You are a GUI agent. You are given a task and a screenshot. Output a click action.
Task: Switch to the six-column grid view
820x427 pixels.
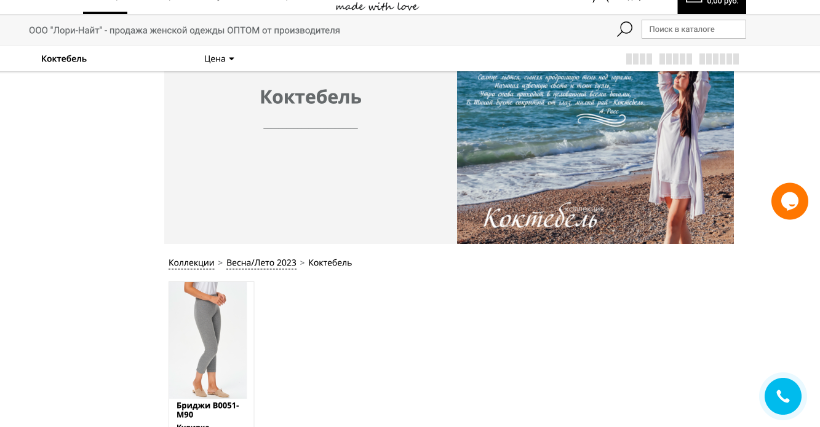[x=719, y=59]
